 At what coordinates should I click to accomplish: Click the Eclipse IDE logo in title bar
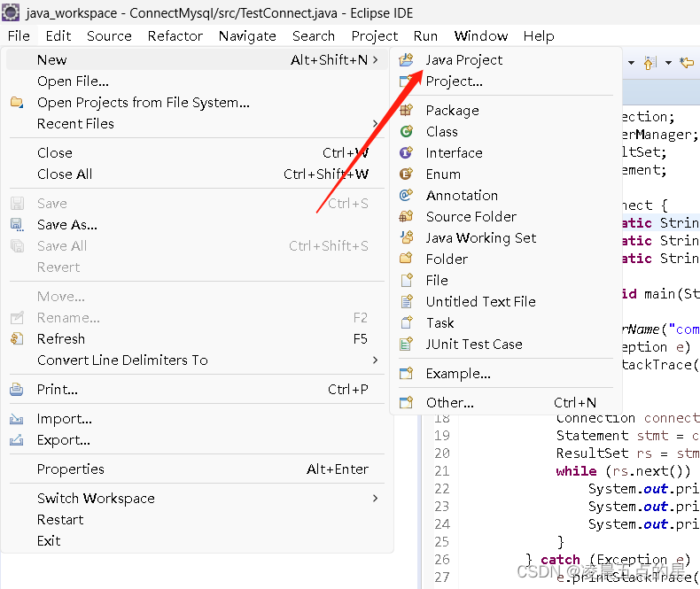[11, 12]
